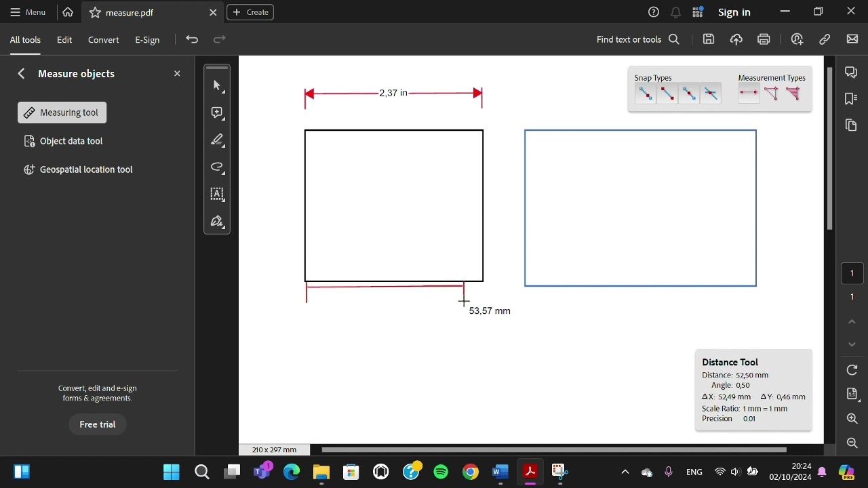The image size is (868, 488).
Task: Click the 210 x 297 mm page size
Action: tap(274, 449)
